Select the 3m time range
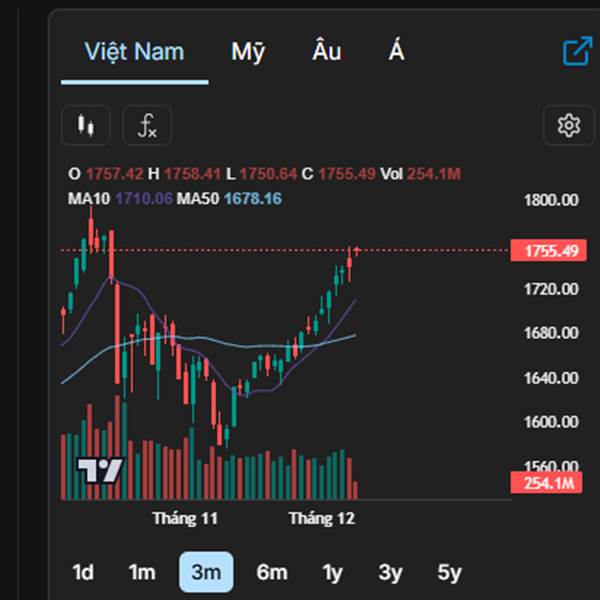Screen dimensions: 600x600 (206, 572)
